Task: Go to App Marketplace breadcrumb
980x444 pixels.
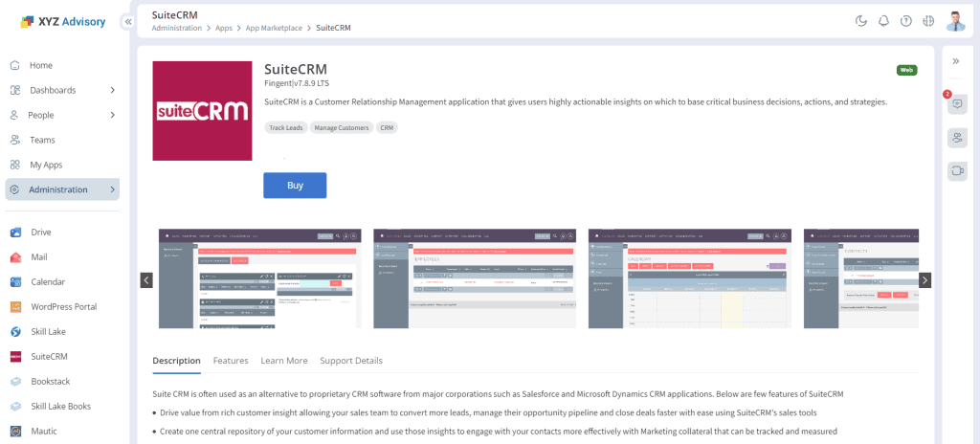Action: (274, 28)
